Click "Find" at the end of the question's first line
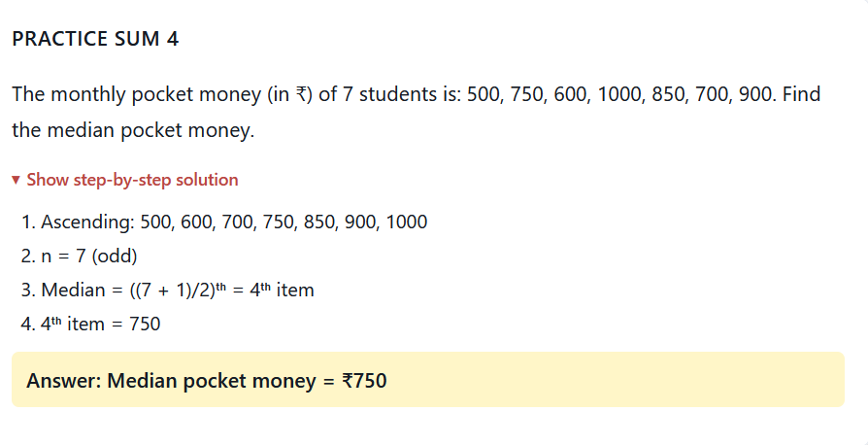The image size is (868, 445). pyautogui.click(x=800, y=95)
